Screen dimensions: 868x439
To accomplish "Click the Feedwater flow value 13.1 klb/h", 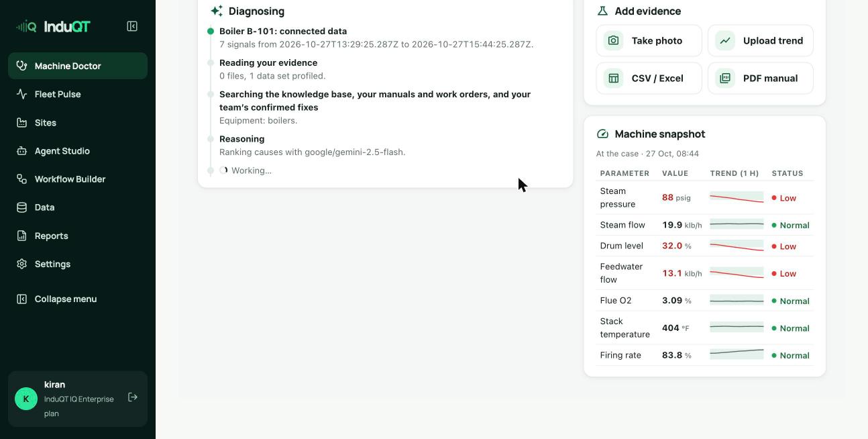I will pyautogui.click(x=682, y=273).
